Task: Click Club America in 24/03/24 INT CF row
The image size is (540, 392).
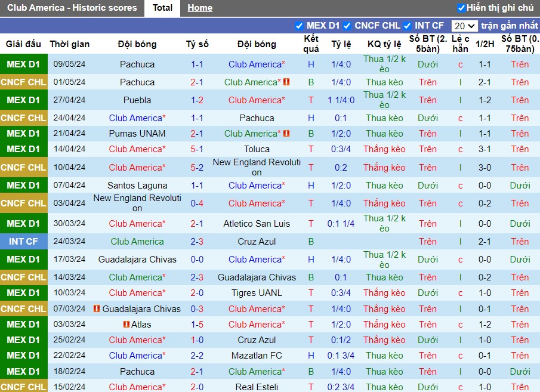Action: click(x=137, y=242)
